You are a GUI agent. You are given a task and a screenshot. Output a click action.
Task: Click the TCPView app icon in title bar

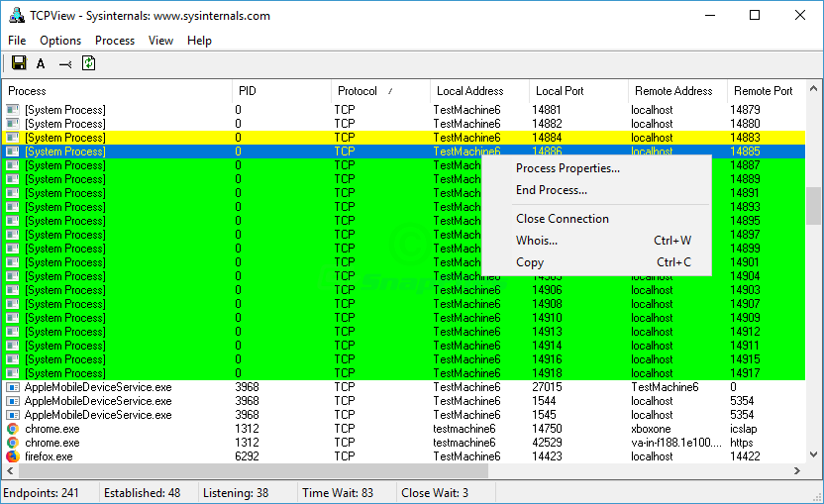coord(17,16)
